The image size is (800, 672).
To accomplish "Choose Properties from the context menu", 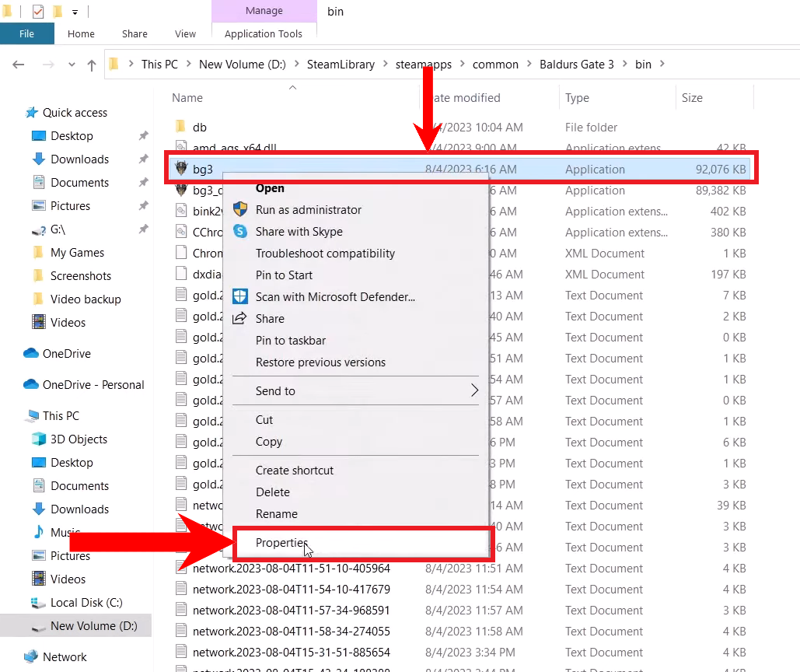I will coord(281,544).
